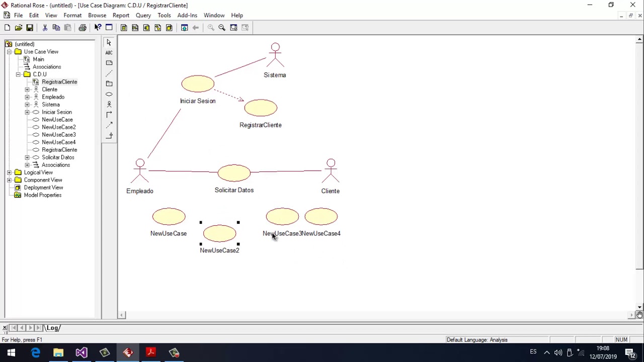Browse Deployment Diagram toolbar icon

pos(169,28)
